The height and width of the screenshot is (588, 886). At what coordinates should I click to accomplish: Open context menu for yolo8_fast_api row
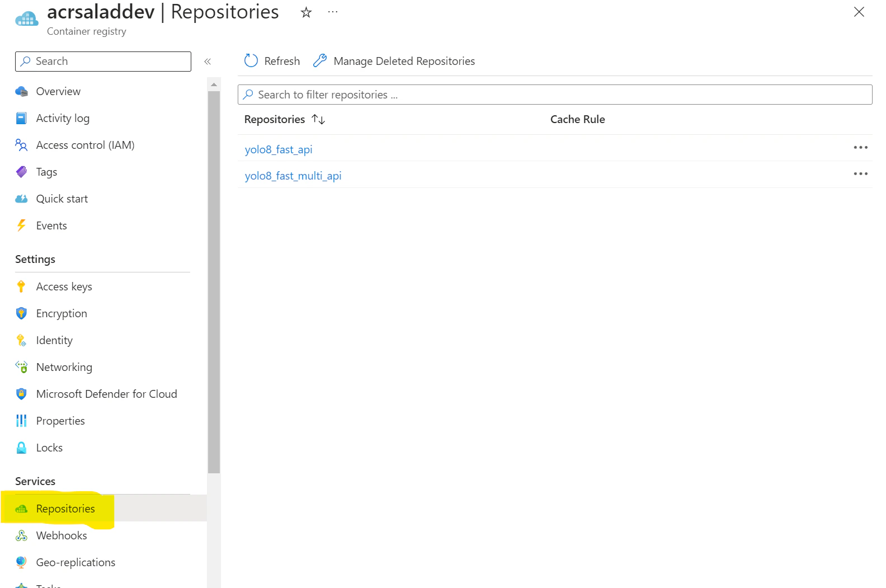pos(861,148)
